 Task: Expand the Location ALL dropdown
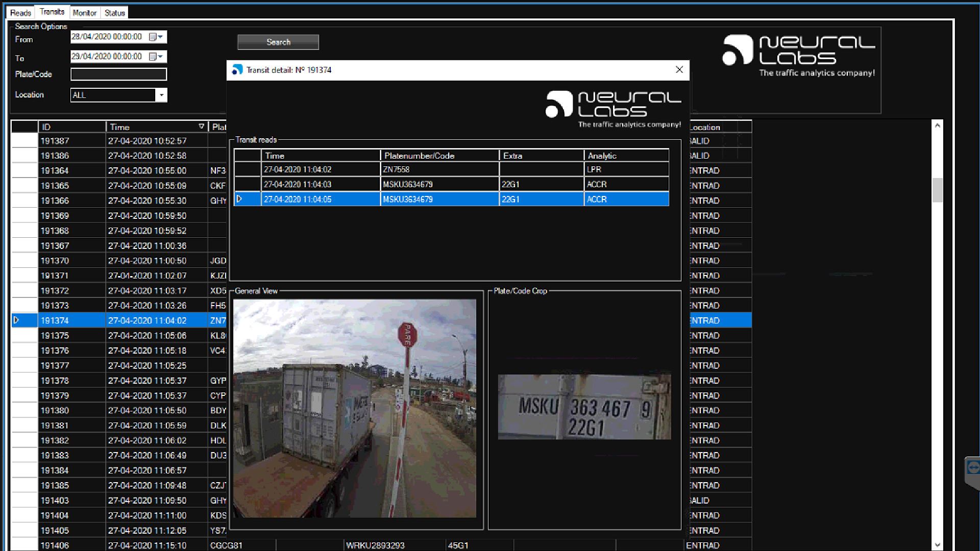[161, 95]
